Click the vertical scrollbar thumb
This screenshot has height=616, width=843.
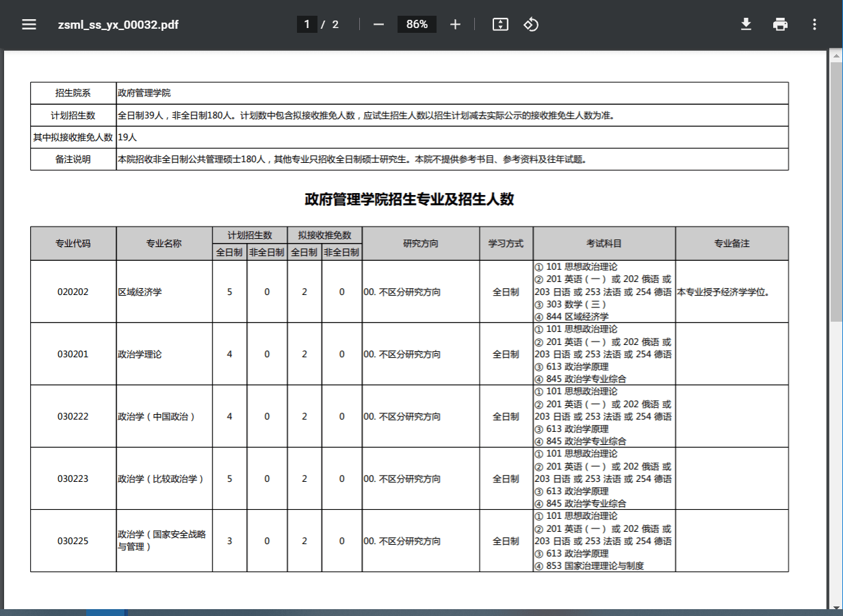point(836,192)
